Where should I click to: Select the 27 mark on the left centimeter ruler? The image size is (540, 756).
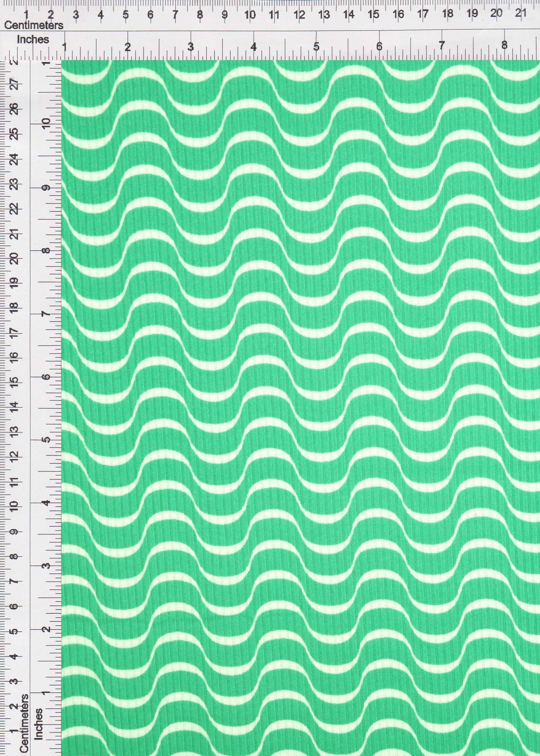15,83
